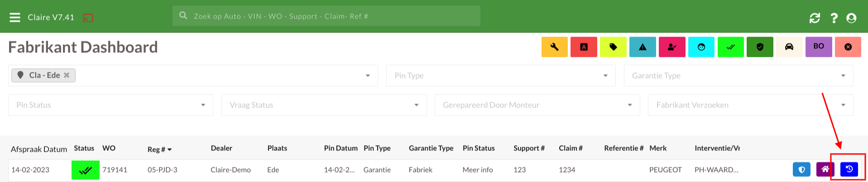This screenshot has height=182, width=868.
Task: Click the dark green shield-check filter
Action: (760, 47)
